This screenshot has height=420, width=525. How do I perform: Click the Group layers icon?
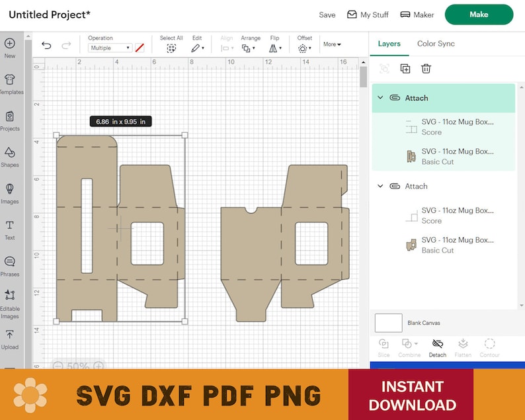[384, 69]
